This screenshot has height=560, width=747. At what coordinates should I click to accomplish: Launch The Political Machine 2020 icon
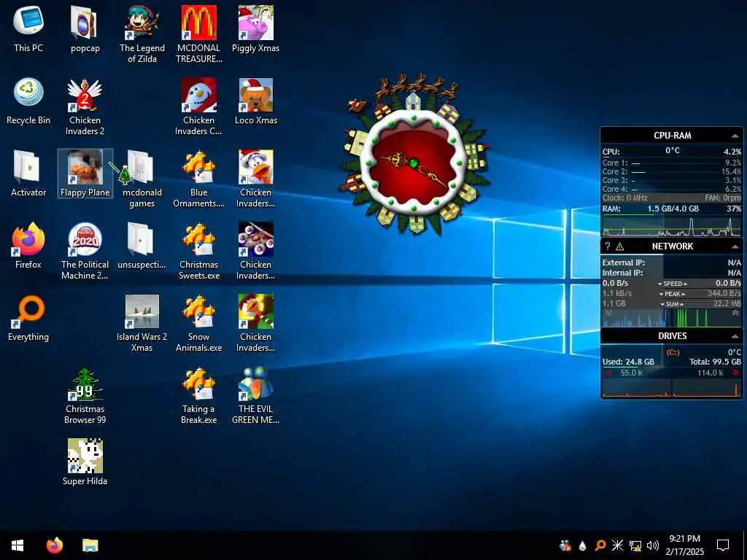click(85, 251)
